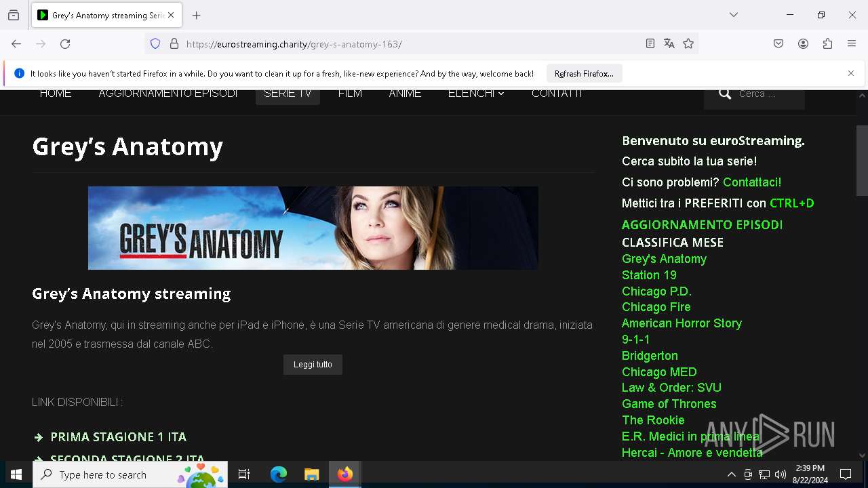Dismiss the Firefox refresh notification bar

(851, 73)
